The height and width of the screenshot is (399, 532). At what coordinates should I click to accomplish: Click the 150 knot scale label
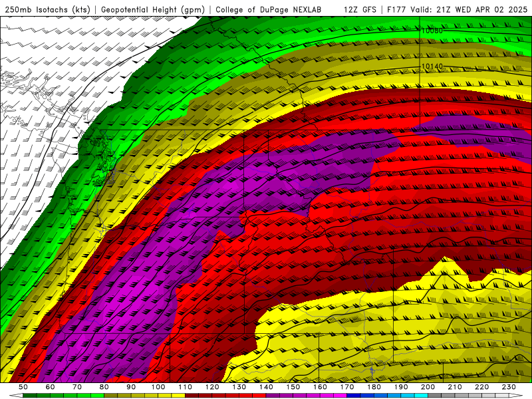(293, 387)
